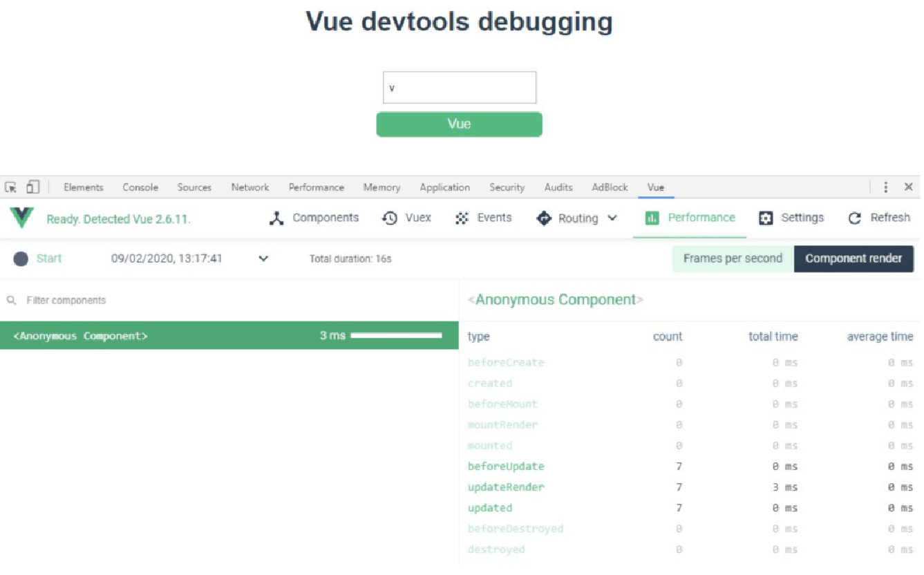Viewport: 924px width, 575px height.
Task: Click the mountRender row
Action: pos(690,425)
